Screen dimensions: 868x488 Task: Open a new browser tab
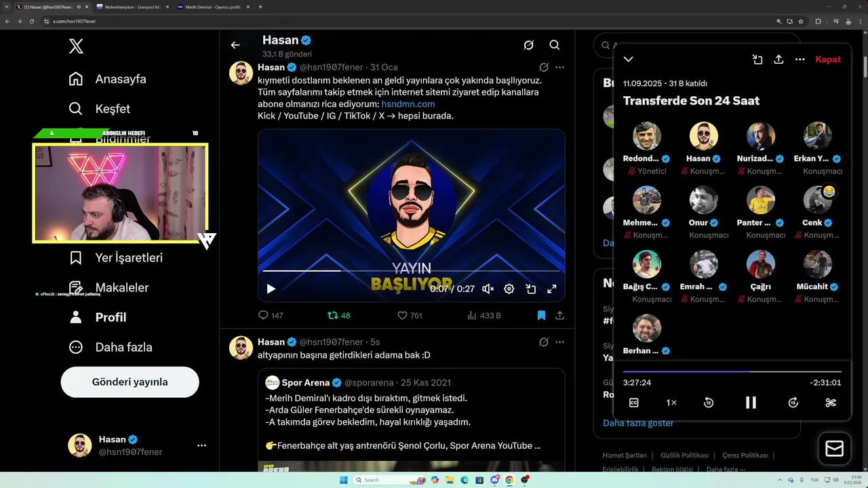point(260,7)
